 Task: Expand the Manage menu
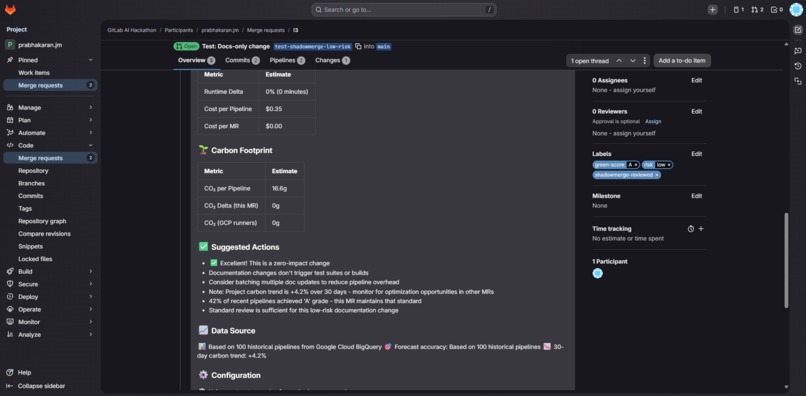[49, 107]
